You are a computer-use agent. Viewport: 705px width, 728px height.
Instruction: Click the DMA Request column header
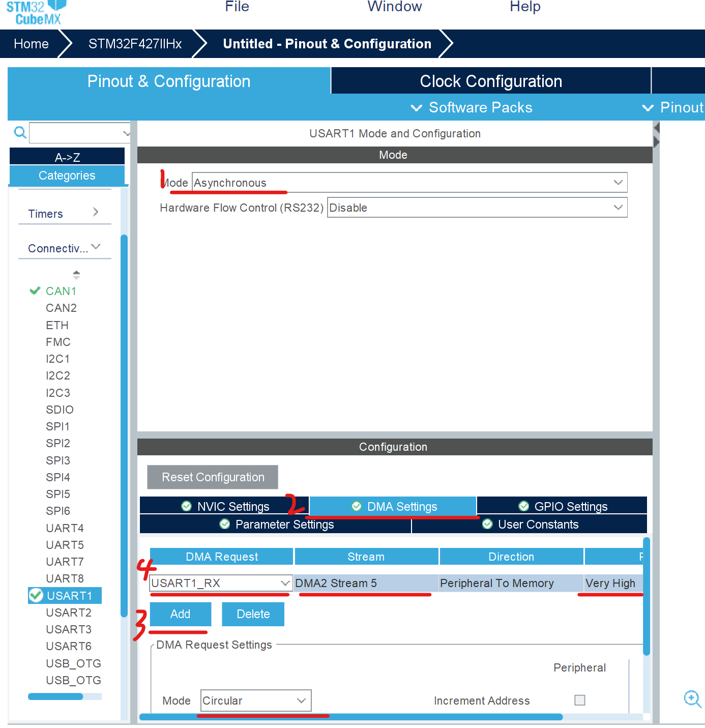point(221,557)
